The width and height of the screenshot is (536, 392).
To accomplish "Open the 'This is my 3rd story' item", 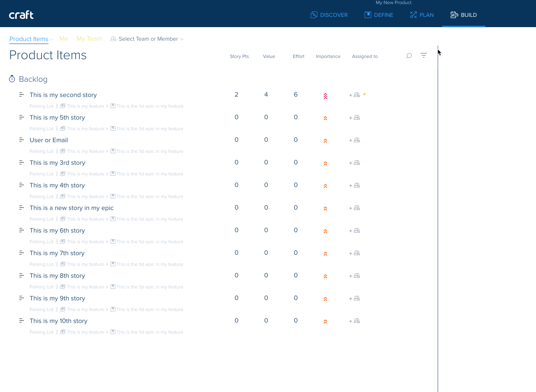I will pos(57,163).
